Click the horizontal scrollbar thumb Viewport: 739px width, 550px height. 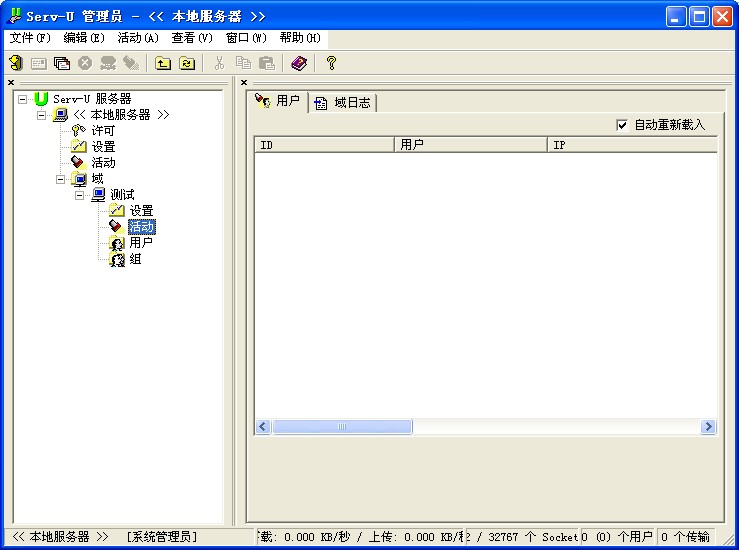[x=342, y=427]
